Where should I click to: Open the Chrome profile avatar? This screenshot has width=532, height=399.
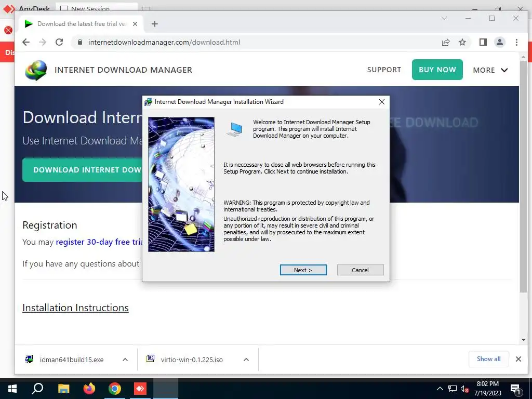499,42
